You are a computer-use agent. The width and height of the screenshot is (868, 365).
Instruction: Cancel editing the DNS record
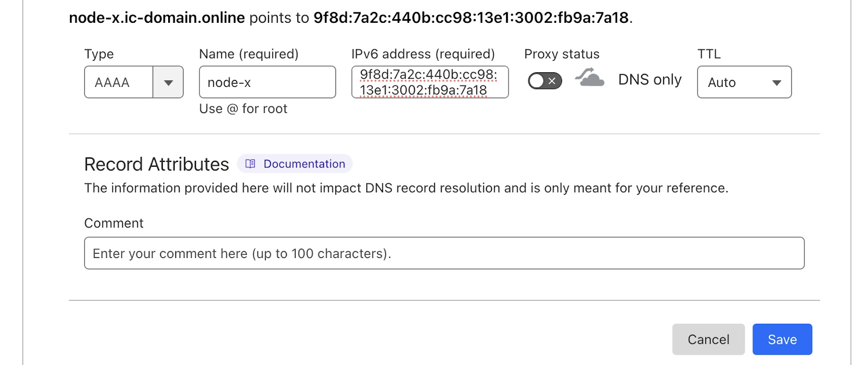point(709,339)
